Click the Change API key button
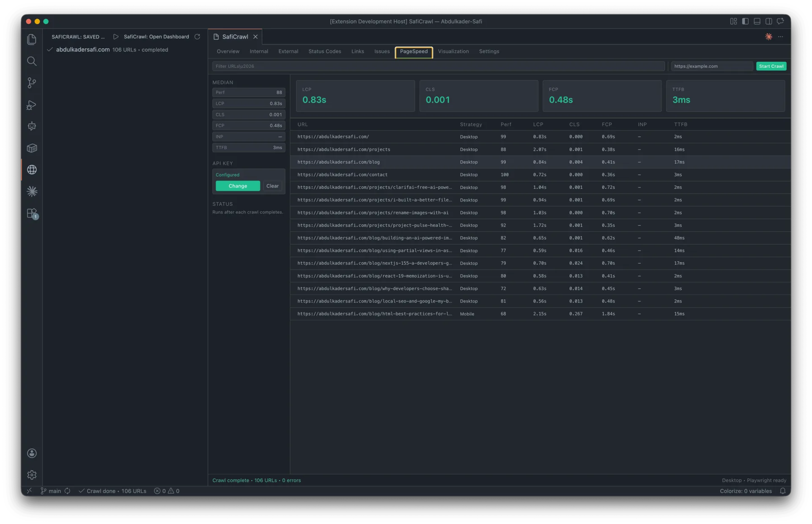812x524 pixels. (x=238, y=186)
